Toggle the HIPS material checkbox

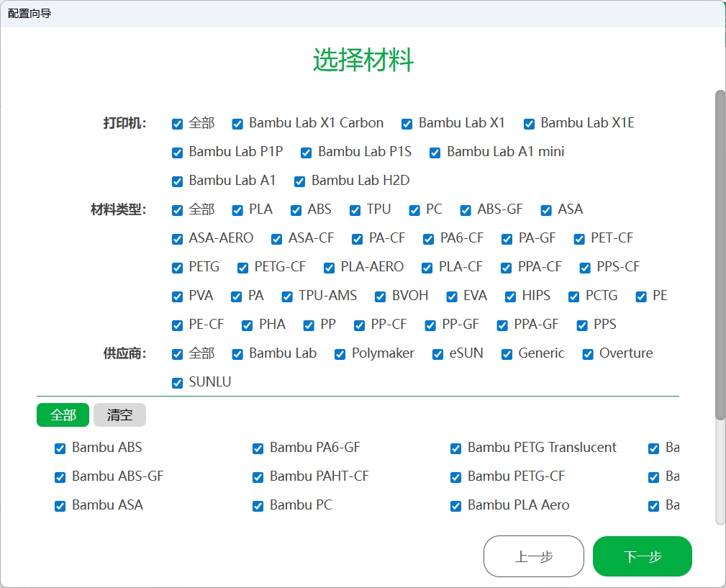click(x=510, y=297)
